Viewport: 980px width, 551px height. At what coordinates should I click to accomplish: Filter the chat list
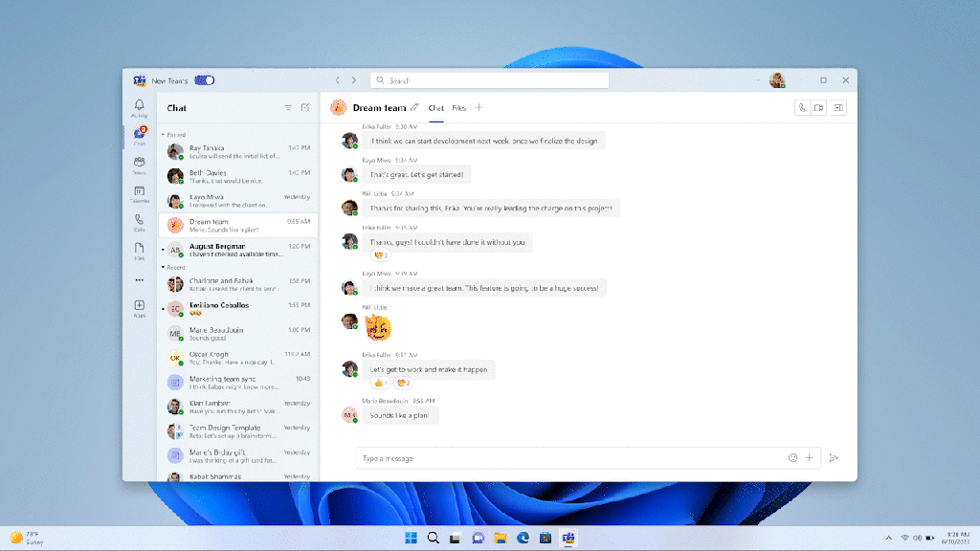click(x=288, y=108)
